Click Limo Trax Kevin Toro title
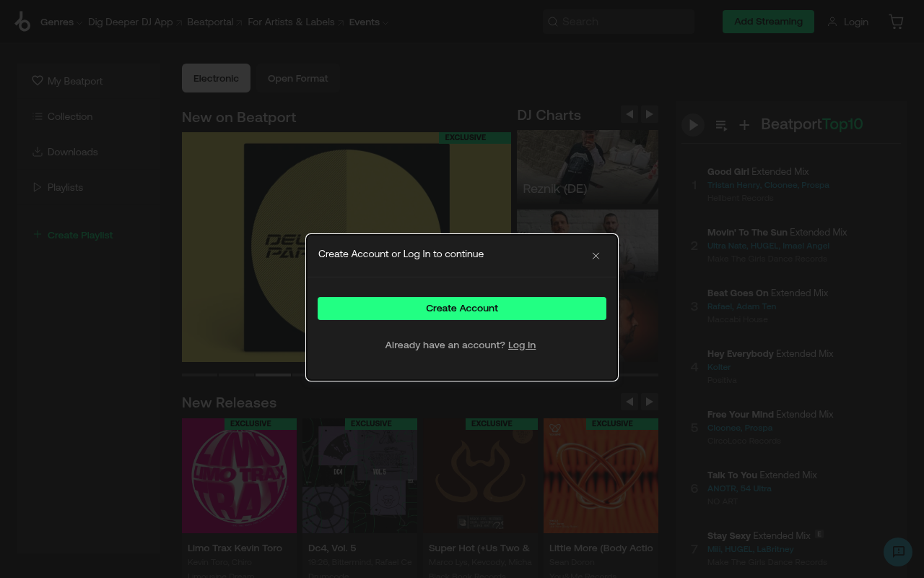This screenshot has height=578, width=924. click(235, 548)
